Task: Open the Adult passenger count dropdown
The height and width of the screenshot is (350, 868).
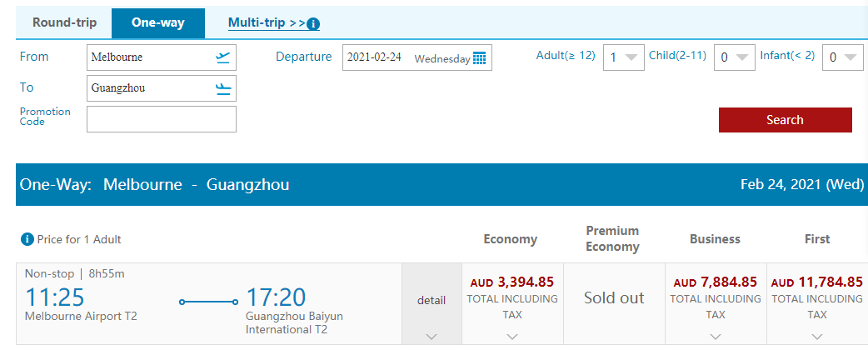Action: [624, 57]
